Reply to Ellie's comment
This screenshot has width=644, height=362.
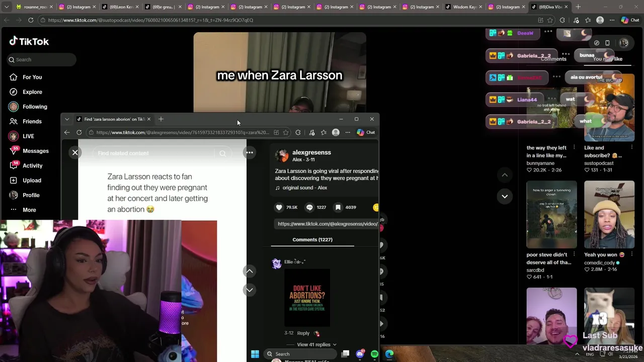point(303,333)
